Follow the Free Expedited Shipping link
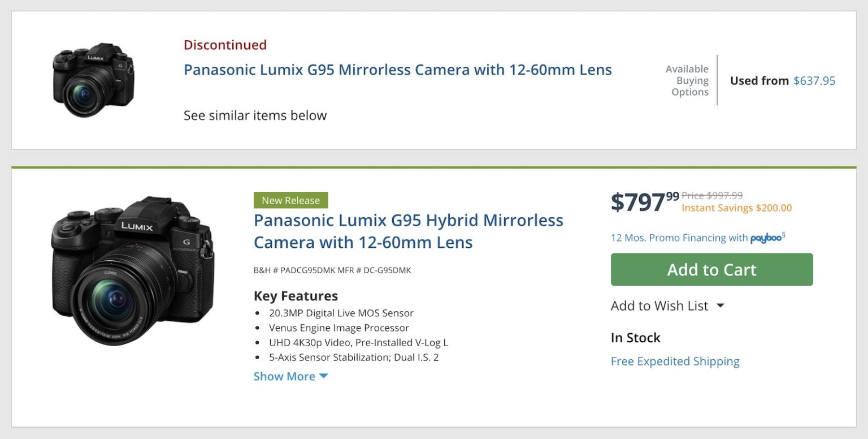868x439 pixels. coord(675,361)
